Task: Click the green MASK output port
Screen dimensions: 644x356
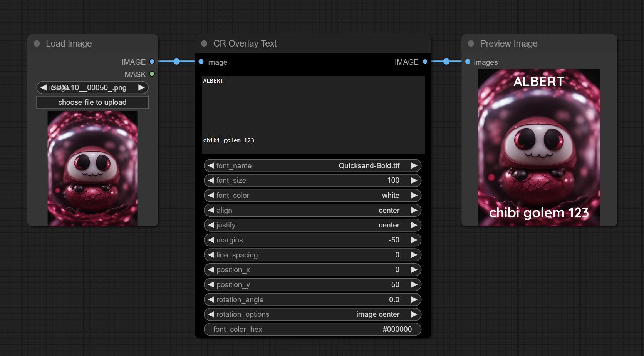Action: 152,74
